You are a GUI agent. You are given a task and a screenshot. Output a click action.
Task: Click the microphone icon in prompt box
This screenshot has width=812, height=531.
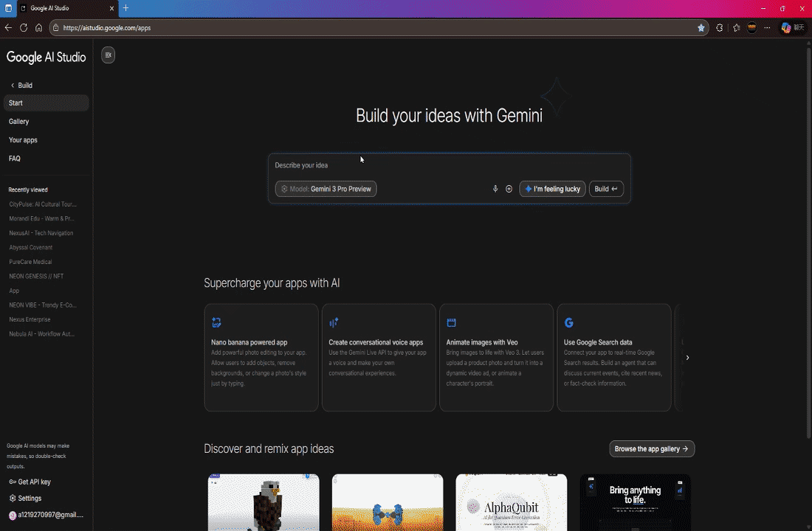495,189
